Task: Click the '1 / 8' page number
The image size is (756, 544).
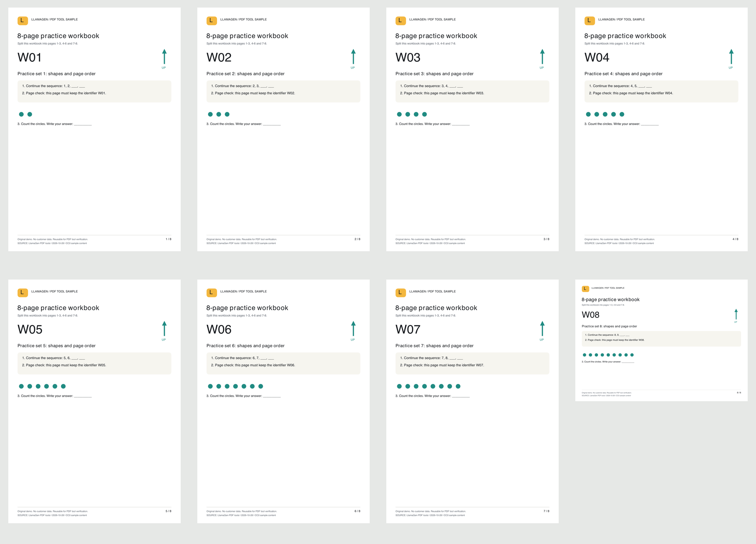Action: pyautogui.click(x=168, y=239)
